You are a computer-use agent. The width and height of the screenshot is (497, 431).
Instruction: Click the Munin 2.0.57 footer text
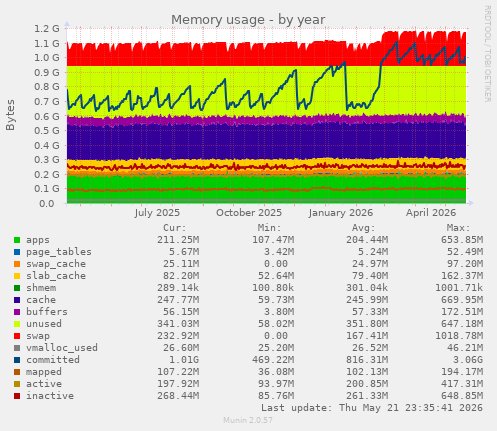[x=248, y=420]
